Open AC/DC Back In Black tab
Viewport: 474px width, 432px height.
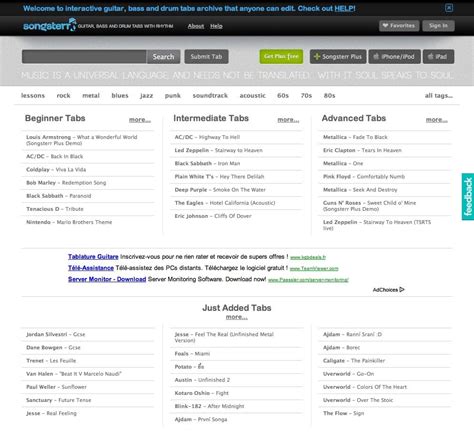tap(55, 156)
